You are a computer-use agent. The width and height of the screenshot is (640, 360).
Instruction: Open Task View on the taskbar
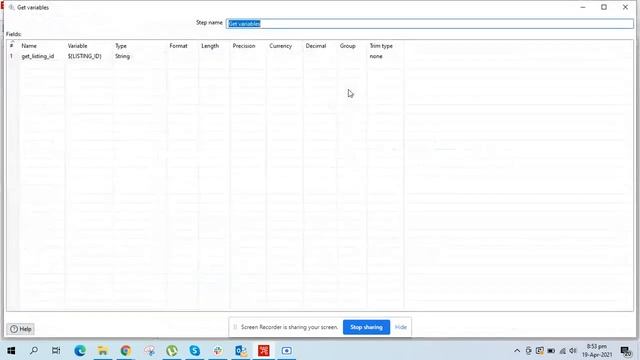(56, 351)
